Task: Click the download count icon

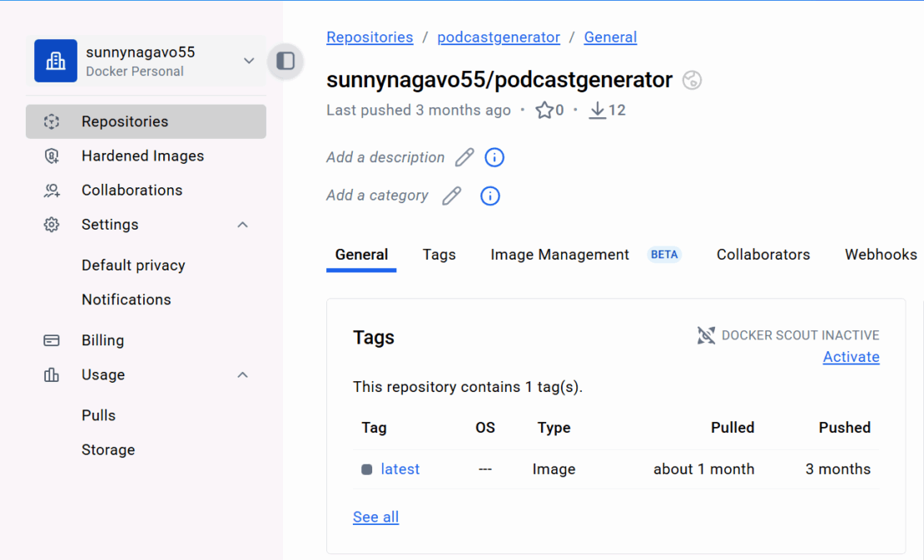Action: click(x=598, y=110)
